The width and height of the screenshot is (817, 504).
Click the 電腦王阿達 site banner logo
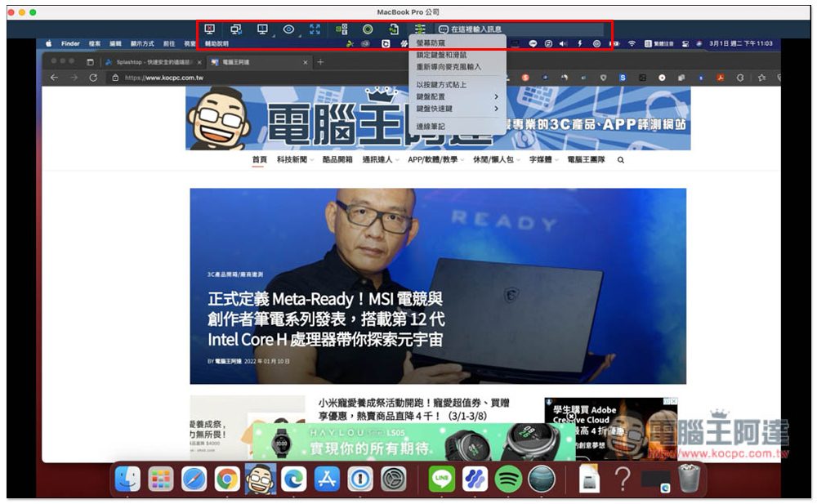[x=438, y=118]
